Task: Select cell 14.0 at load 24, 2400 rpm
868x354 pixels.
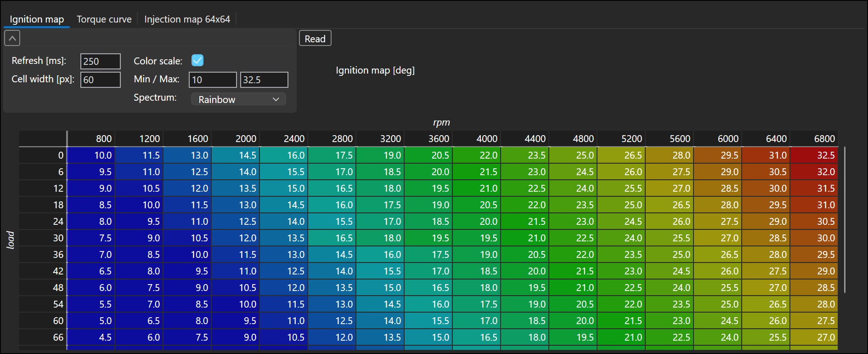Action: coord(284,222)
